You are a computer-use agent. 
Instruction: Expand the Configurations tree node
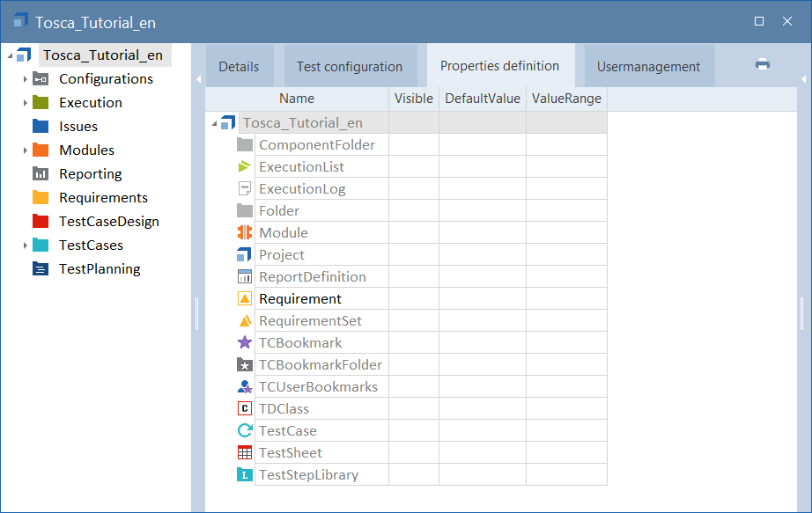click(x=26, y=79)
